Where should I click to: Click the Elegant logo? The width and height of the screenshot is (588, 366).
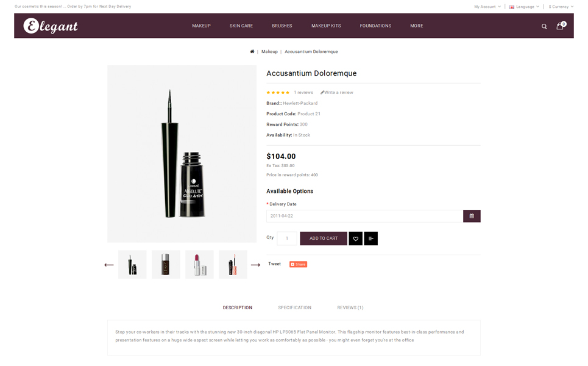point(51,26)
